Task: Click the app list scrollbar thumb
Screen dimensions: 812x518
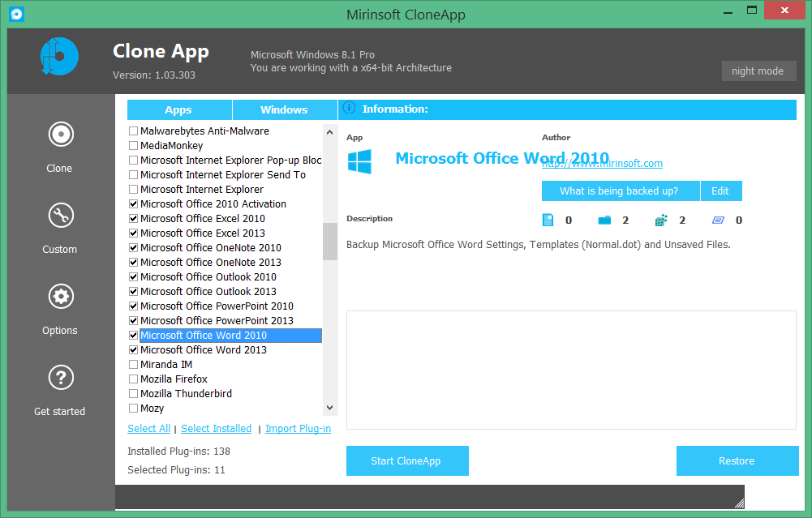Action: tap(330, 242)
